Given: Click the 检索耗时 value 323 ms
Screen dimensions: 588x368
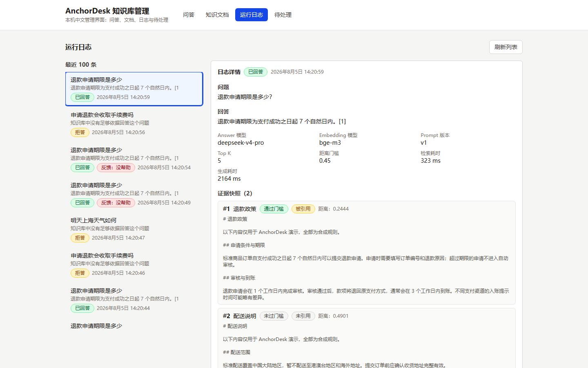Looking at the screenshot, I should click(x=430, y=161).
